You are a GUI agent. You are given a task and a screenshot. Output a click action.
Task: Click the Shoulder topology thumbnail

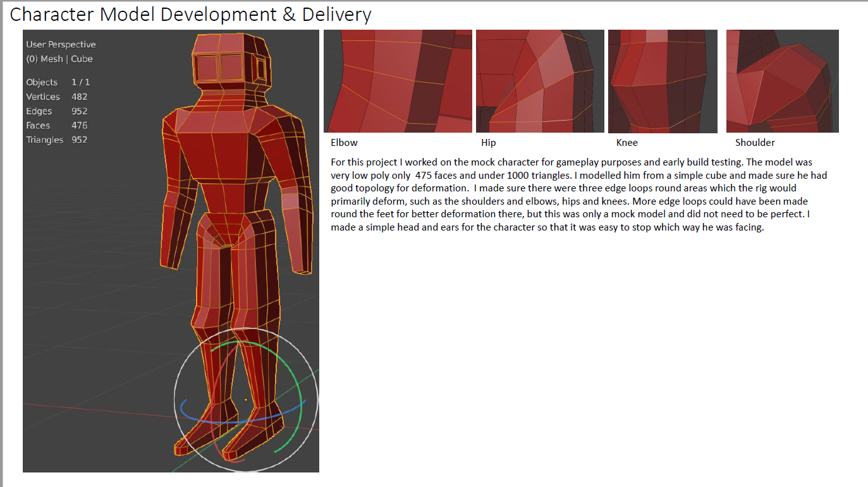tap(783, 81)
